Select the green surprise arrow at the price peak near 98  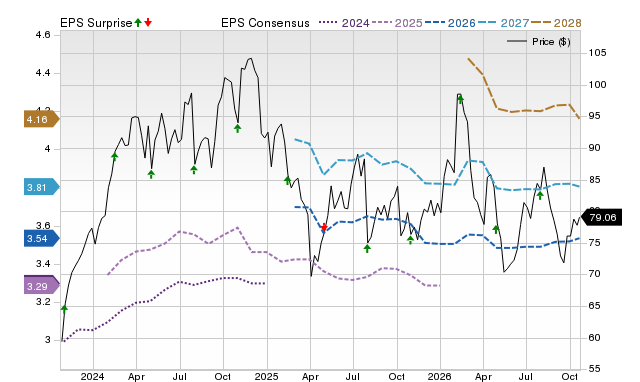click(x=460, y=99)
